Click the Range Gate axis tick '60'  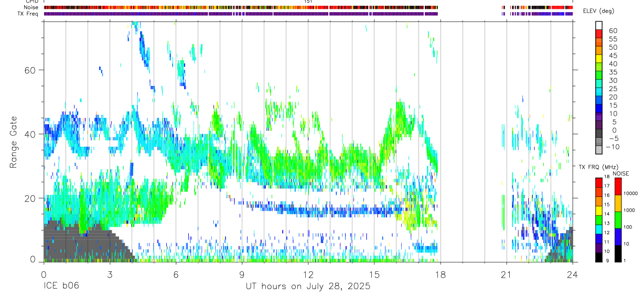pos(30,70)
